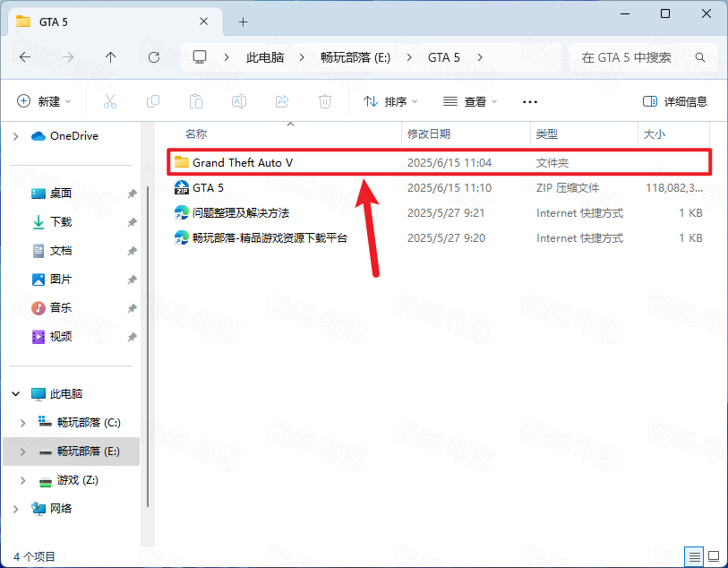Close the GTA 5 tab

click(204, 22)
